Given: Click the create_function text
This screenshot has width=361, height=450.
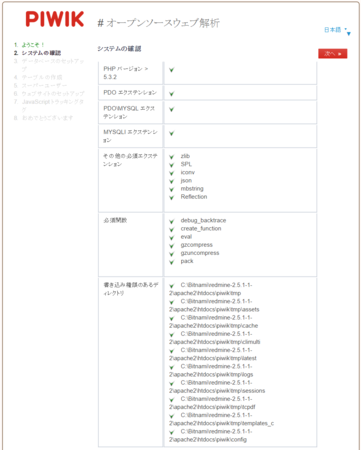Looking at the screenshot, I should point(201,229).
